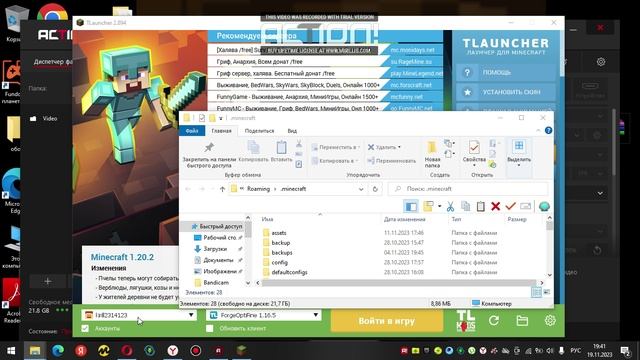Open Microsoft Edge from the taskbar
This screenshot has width=640, height=360.
pos(58,351)
